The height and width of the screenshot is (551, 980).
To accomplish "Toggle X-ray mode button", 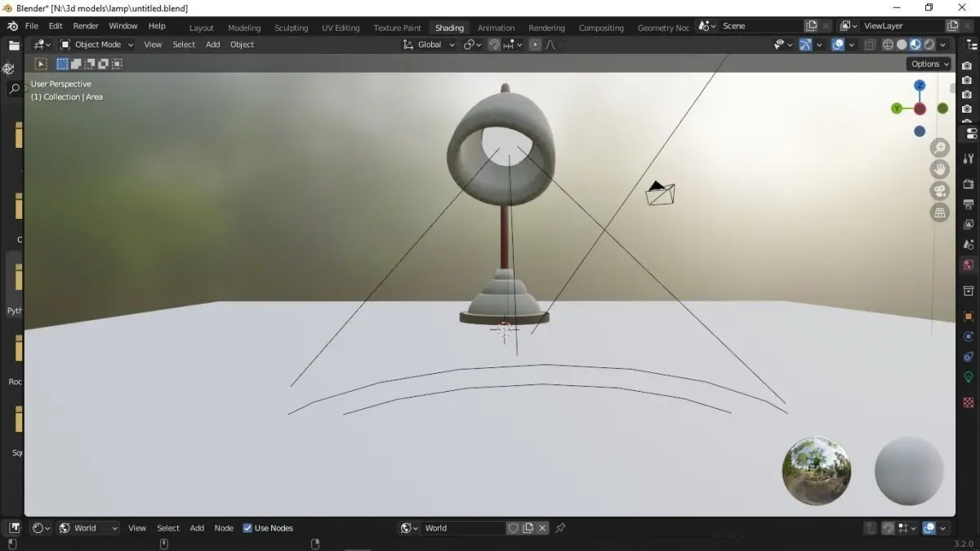I will [870, 45].
